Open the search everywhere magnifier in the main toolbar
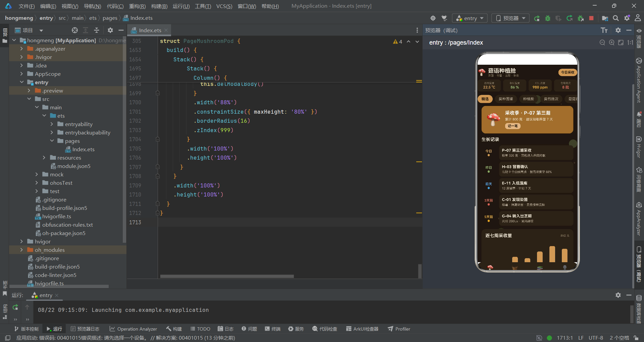The image size is (644, 342). [x=616, y=18]
